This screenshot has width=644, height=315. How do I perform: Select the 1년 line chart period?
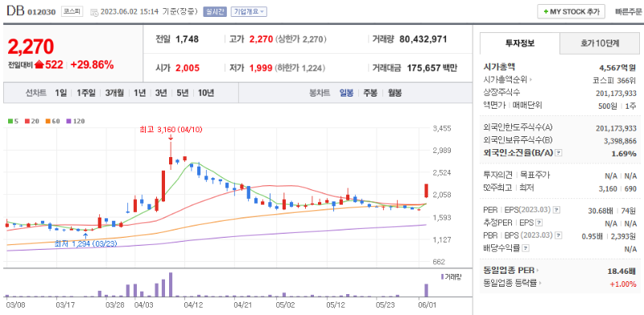point(139,93)
